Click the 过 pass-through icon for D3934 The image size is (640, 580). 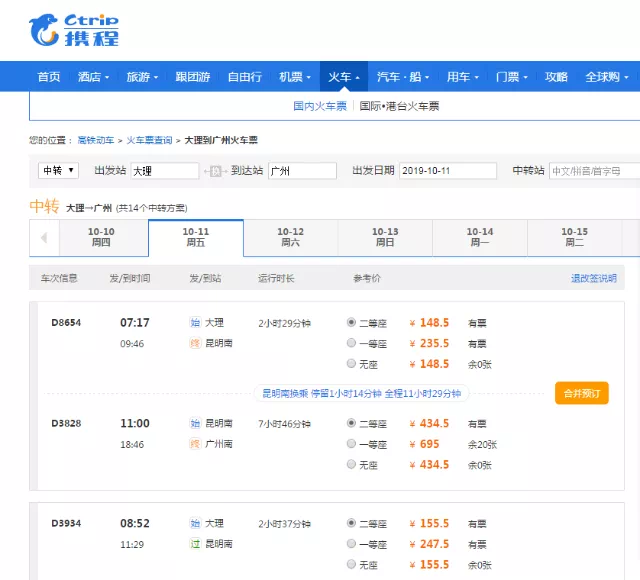click(195, 544)
